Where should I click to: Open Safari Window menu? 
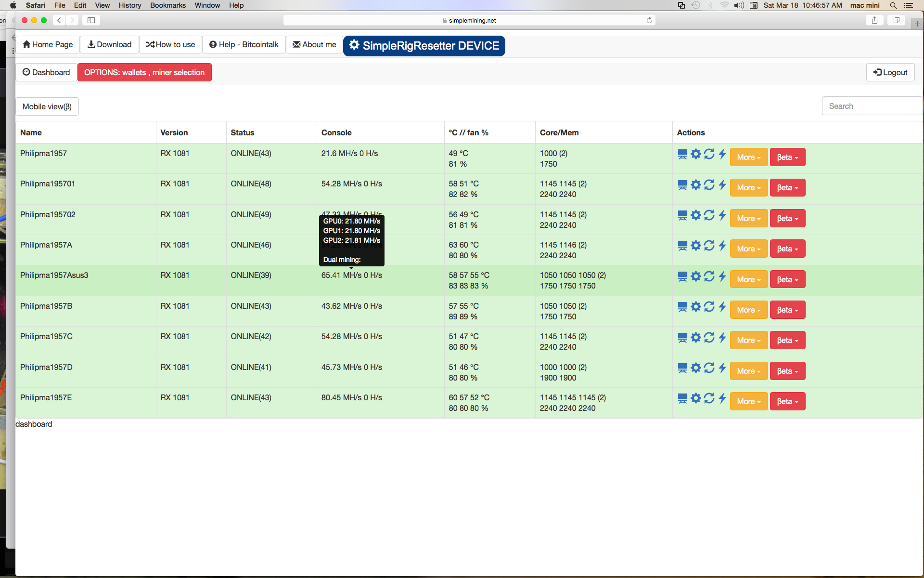[207, 5]
